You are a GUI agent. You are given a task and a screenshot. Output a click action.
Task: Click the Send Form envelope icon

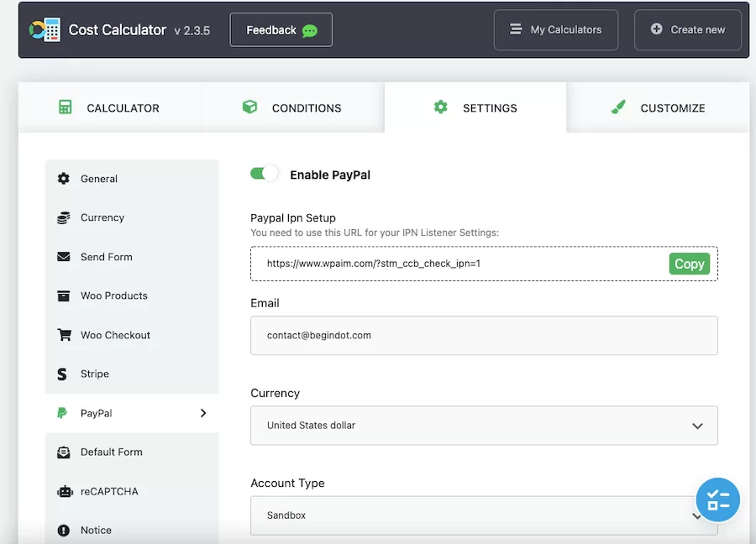pyautogui.click(x=64, y=257)
